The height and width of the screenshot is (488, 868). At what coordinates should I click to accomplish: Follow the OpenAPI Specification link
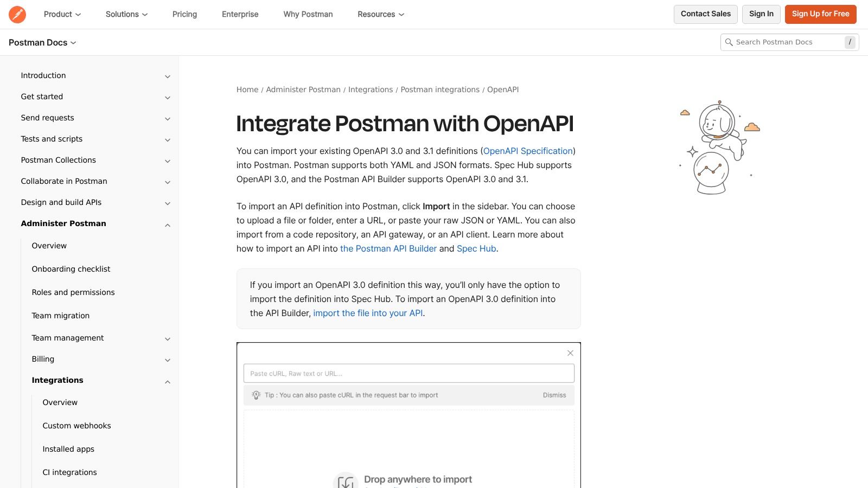pos(528,151)
